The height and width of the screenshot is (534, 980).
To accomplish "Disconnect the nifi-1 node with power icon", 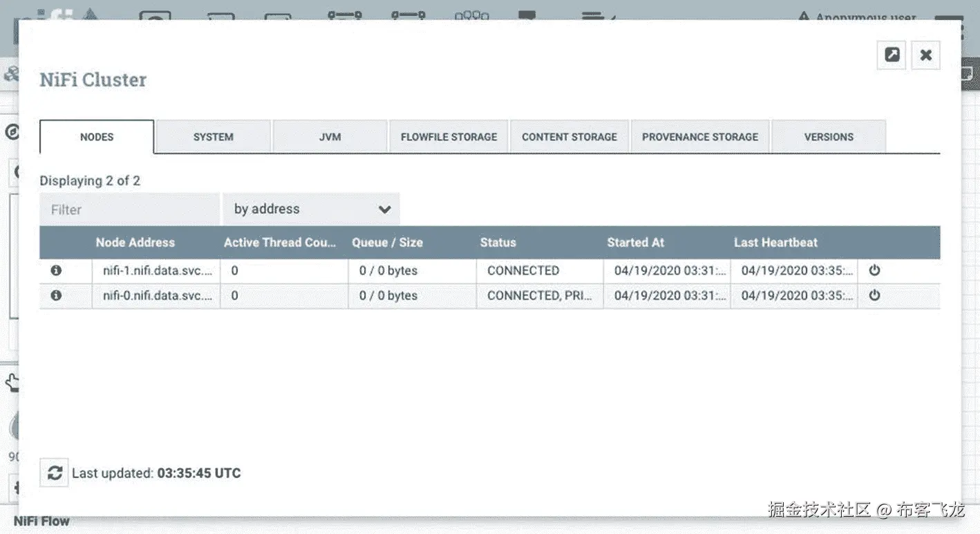I will 874,270.
